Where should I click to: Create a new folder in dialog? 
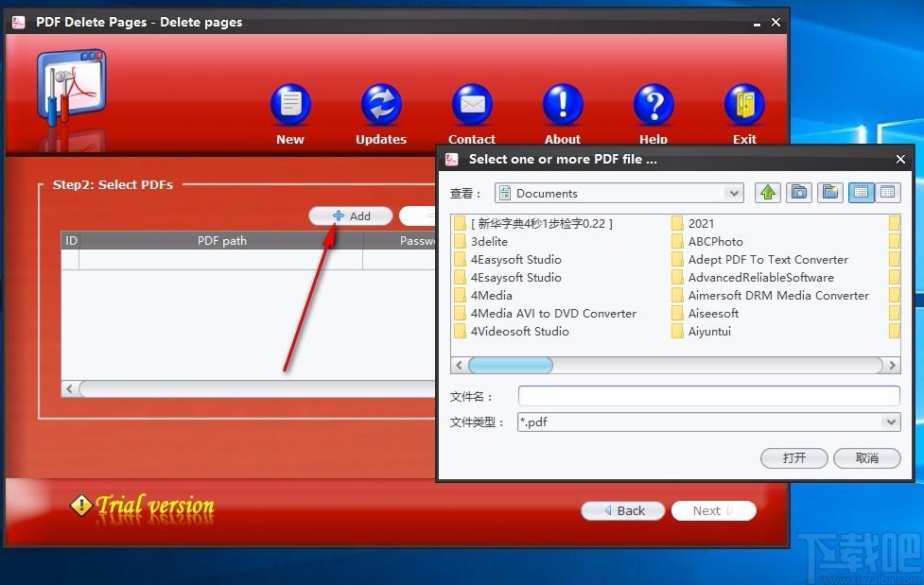830,193
